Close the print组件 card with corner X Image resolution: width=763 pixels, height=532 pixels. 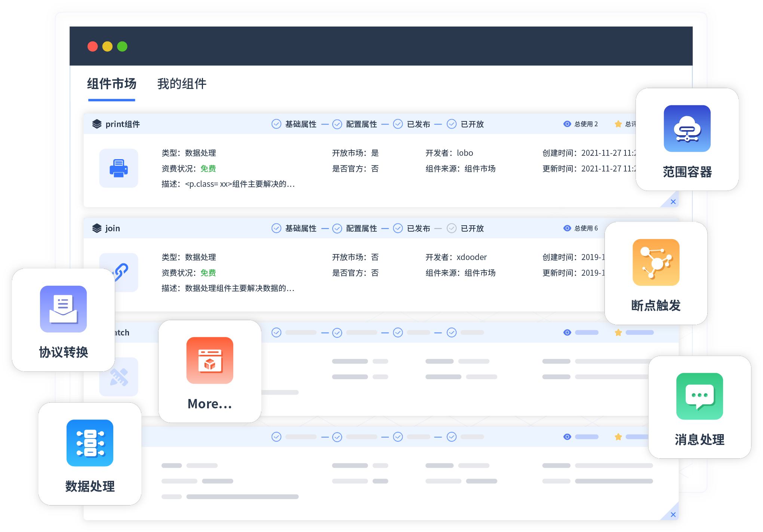click(x=673, y=202)
